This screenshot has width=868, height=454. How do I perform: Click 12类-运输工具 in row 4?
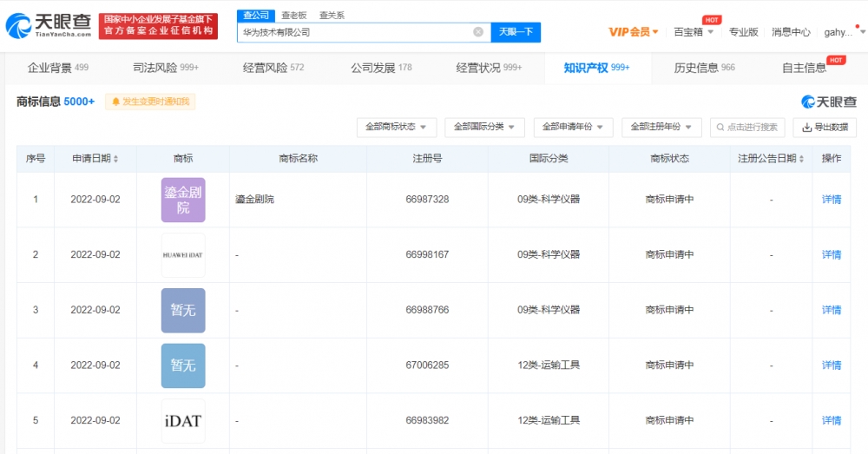click(x=549, y=365)
